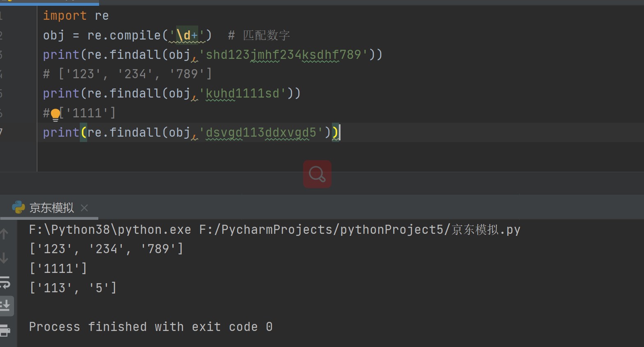Viewport: 644px width, 347px height.
Task: Click line number 7 in the gutter
Action: (x=2, y=133)
